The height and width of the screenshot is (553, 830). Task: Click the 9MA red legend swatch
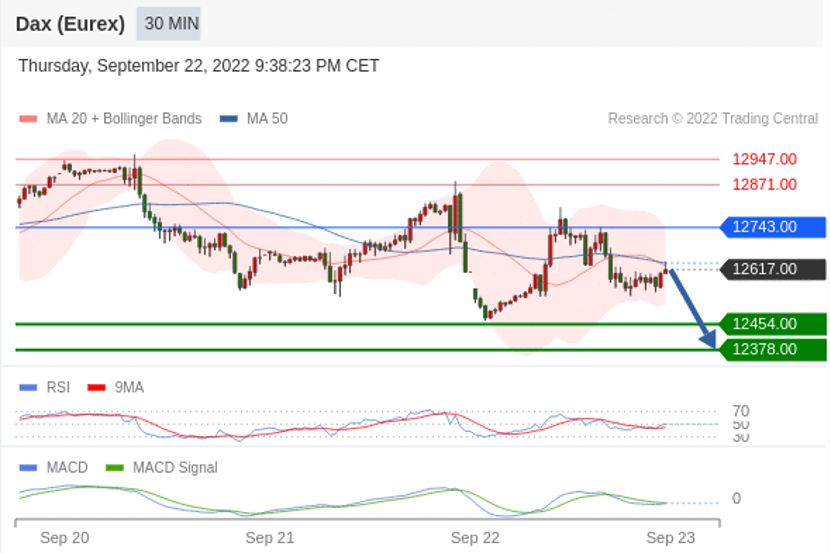[96, 387]
